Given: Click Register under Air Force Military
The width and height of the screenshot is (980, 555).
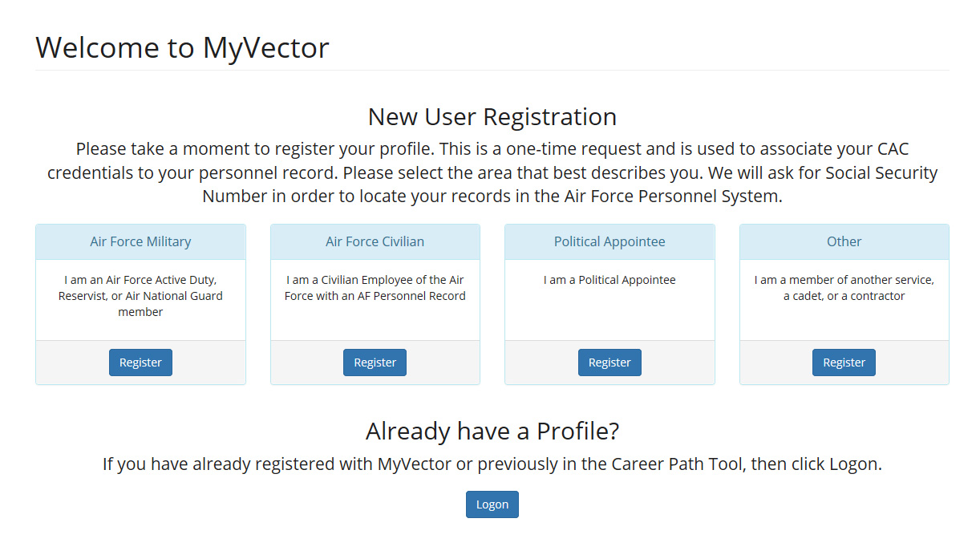Looking at the screenshot, I should 140,362.
